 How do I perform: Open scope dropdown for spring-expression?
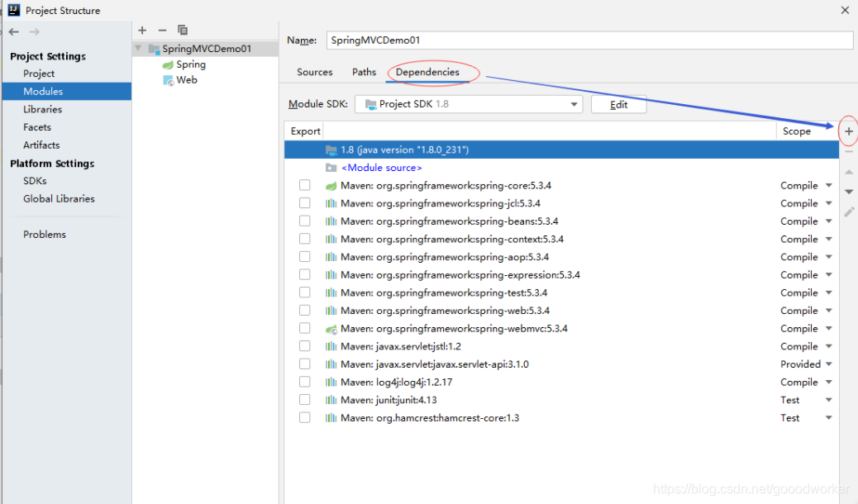[828, 274]
